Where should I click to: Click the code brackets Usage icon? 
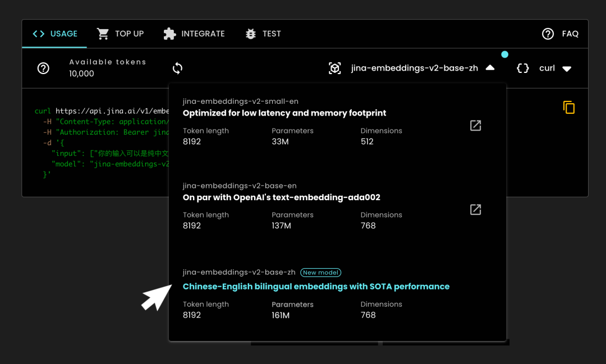click(39, 34)
